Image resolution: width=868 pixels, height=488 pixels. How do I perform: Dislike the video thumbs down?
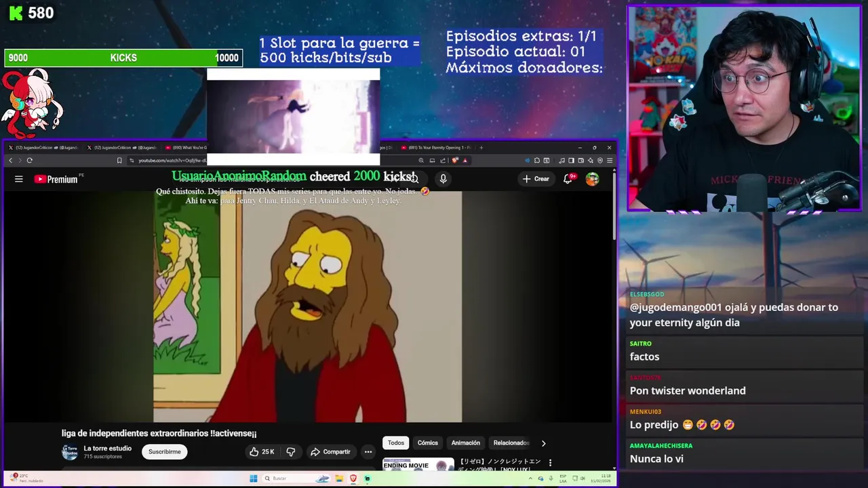click(x=291, y=452)
